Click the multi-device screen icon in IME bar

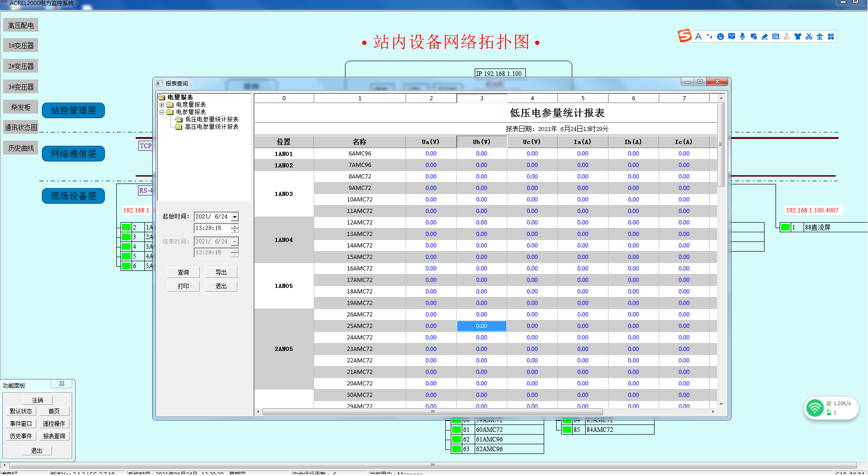753,36
